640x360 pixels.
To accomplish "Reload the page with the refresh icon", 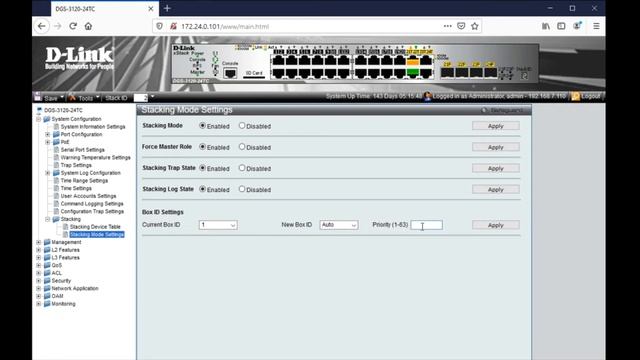I will 73,26.
